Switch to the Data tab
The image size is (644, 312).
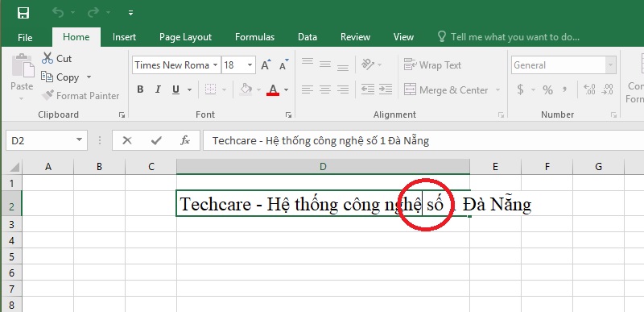(308, 37)
